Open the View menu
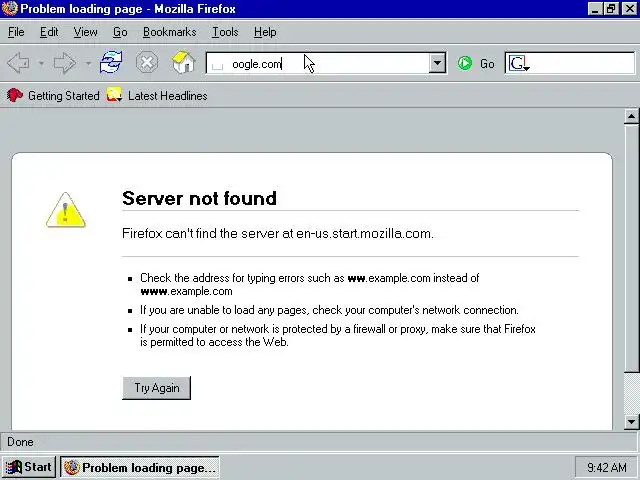Screen dimensions: 640x480 tap(85, 32)
